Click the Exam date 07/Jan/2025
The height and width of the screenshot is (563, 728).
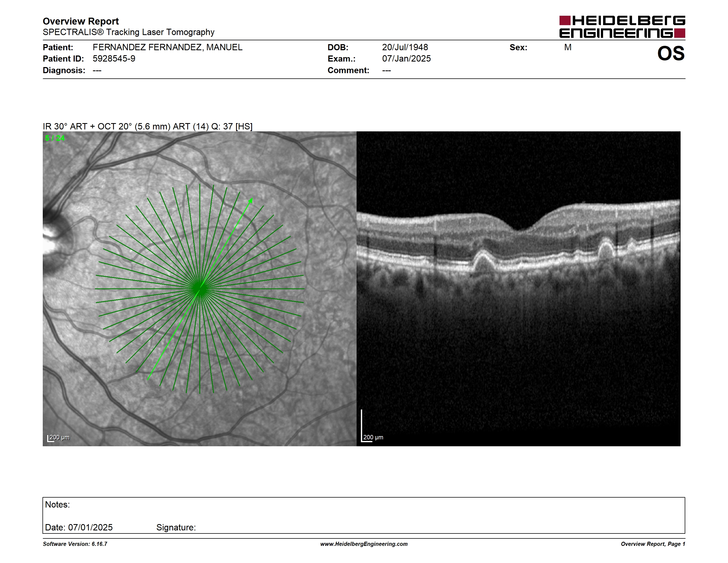coord(406,59)
